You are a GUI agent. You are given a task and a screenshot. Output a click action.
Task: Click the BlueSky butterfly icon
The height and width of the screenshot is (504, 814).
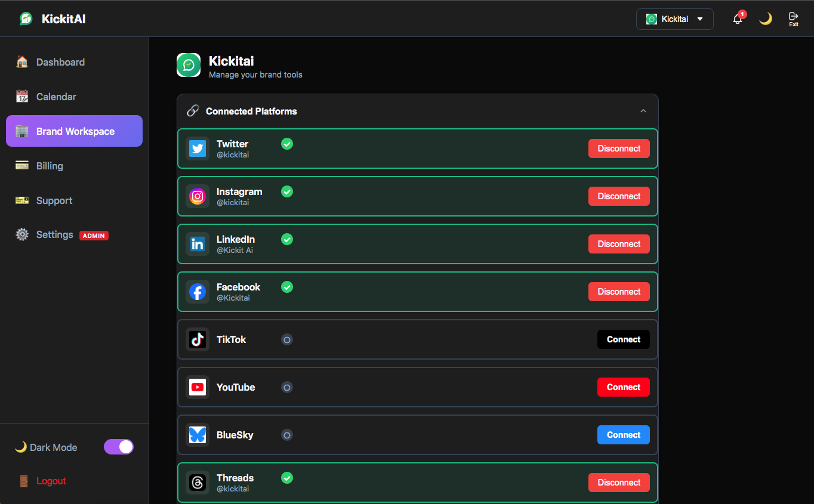pyautogui.click(x=197, y=435)
